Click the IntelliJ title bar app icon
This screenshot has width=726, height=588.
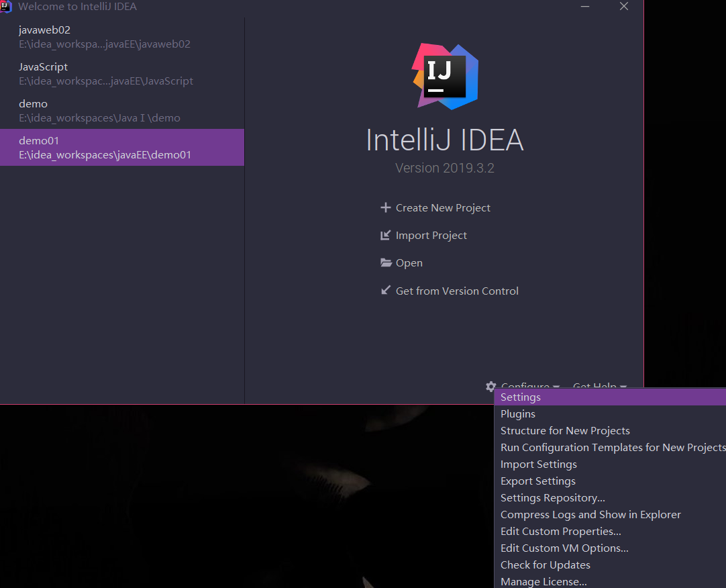pyautogui.click(x=5, y=7)
